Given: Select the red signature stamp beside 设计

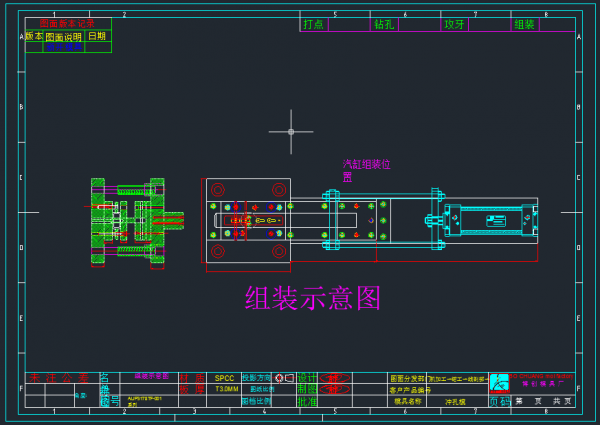Looking at the screenshot, I should click(x=334, y=378).
